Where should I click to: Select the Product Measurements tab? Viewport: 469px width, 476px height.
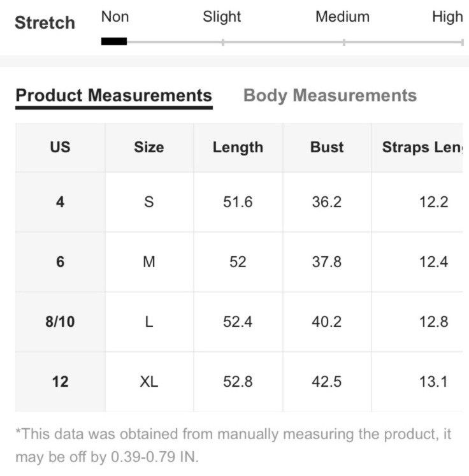pos(114,97)
